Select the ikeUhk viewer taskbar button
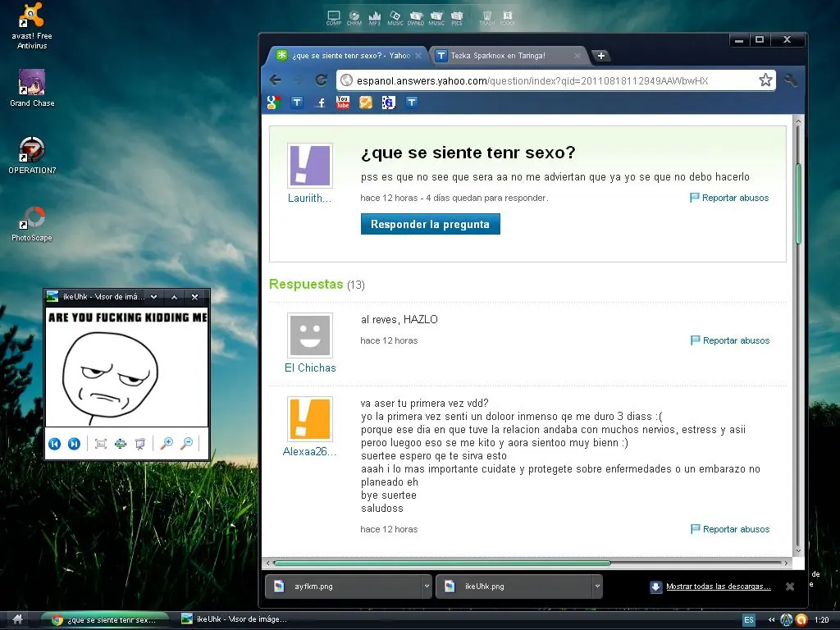 235,619
